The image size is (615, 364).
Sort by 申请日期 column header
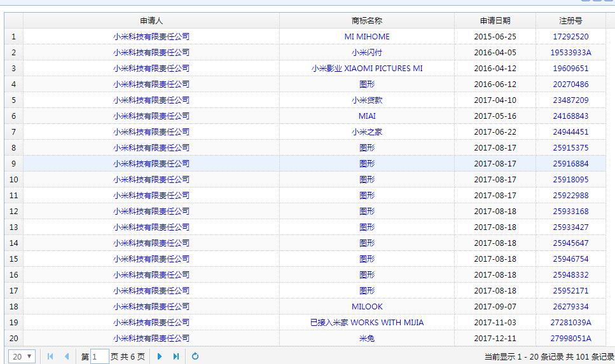click(x=495, y=21)
